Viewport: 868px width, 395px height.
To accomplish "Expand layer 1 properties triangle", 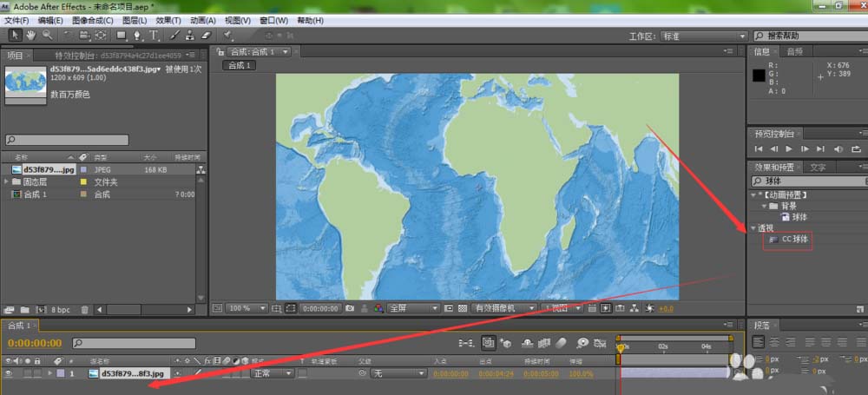I will click(50, 374).
